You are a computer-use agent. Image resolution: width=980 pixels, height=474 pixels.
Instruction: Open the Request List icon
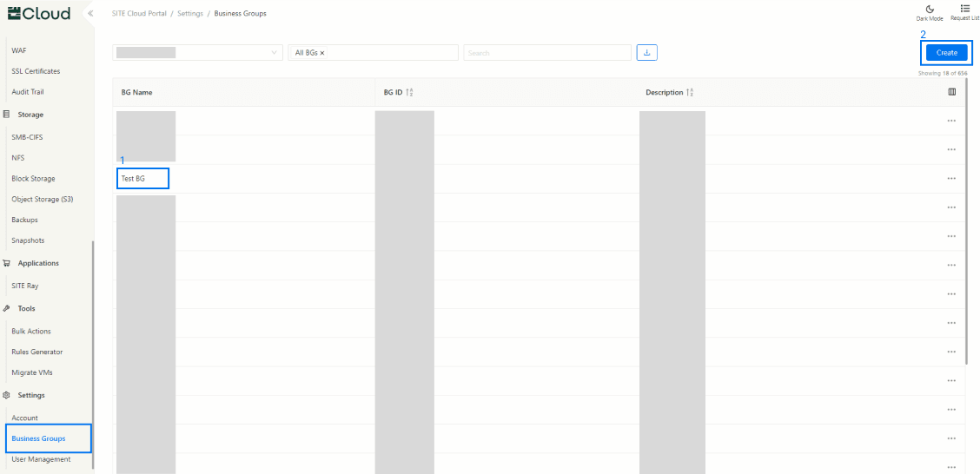(x=963, y=9)
